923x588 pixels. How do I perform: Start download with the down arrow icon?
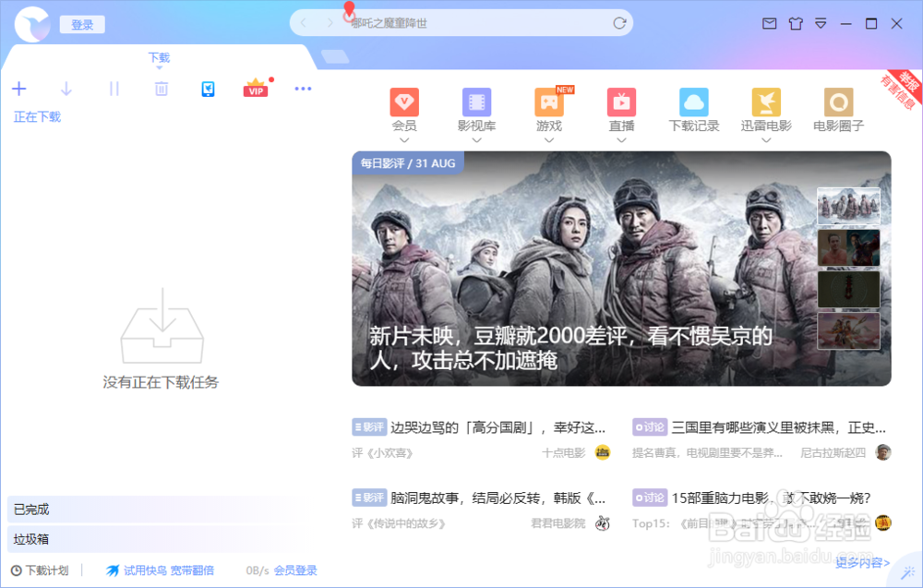point(66,89)
